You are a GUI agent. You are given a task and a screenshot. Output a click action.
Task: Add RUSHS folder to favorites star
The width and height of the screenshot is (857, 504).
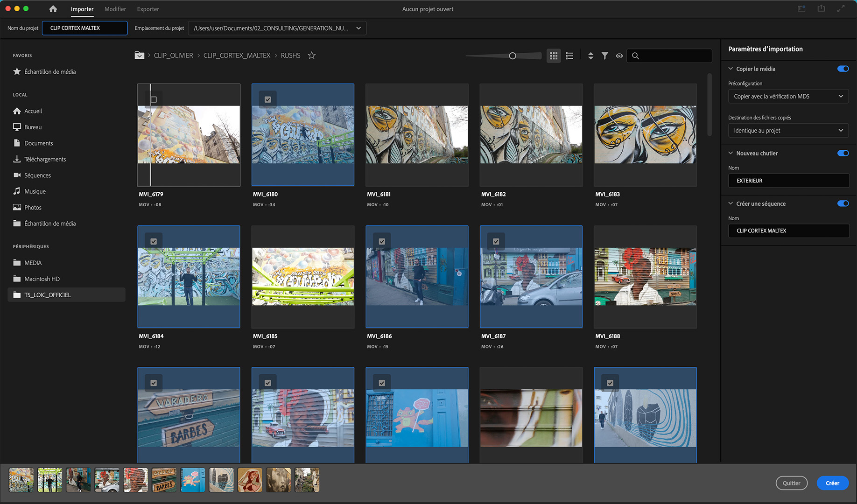click(x=312, y=56)
